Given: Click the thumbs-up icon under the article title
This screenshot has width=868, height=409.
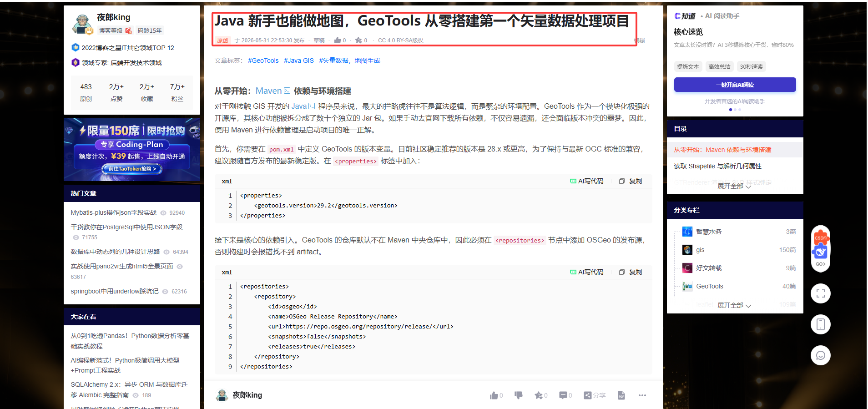Looking at the screenshot, I should [x=338, y=40].
